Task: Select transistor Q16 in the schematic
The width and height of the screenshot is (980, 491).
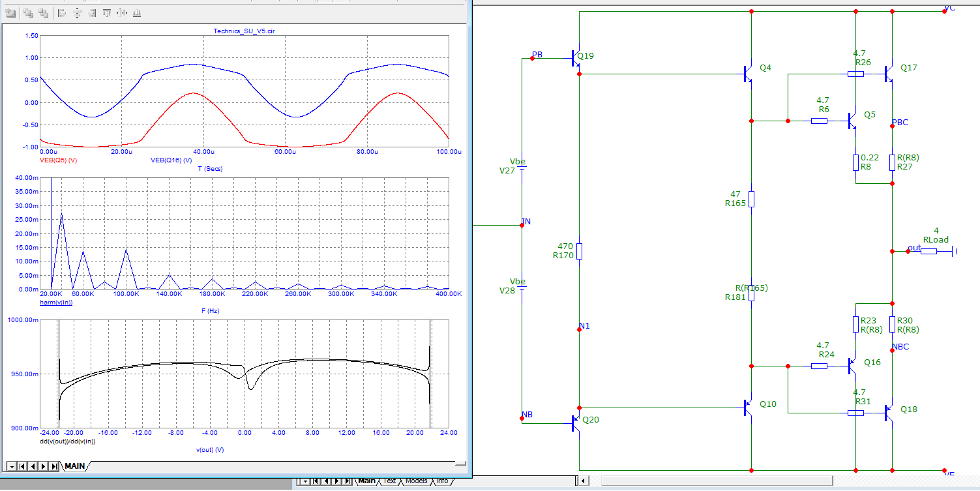Action: coord(852,366)
